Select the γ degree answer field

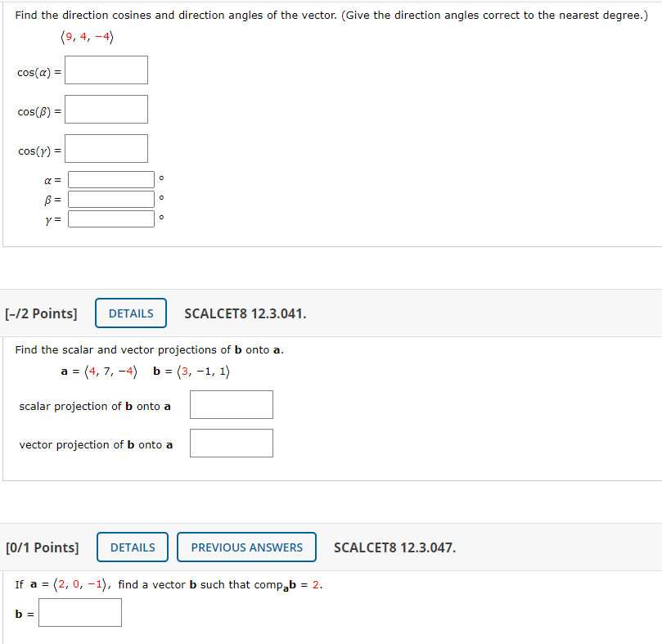tap(111, 218)
